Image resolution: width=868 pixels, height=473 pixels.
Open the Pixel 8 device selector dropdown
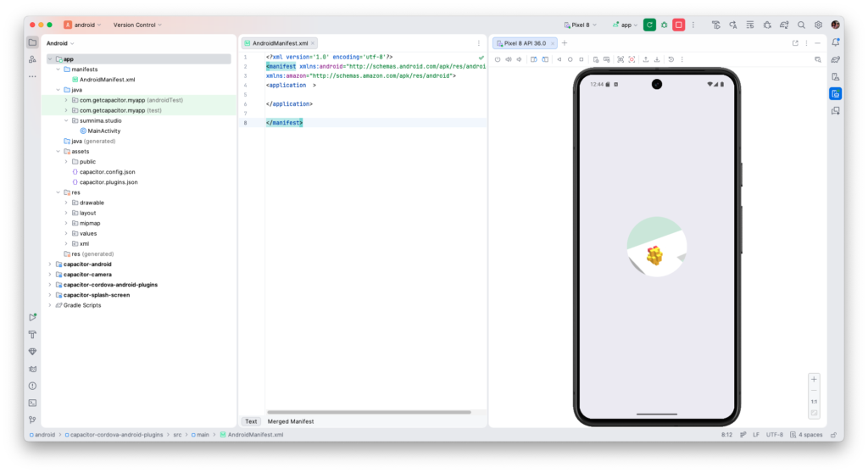[x=585, y=25]
